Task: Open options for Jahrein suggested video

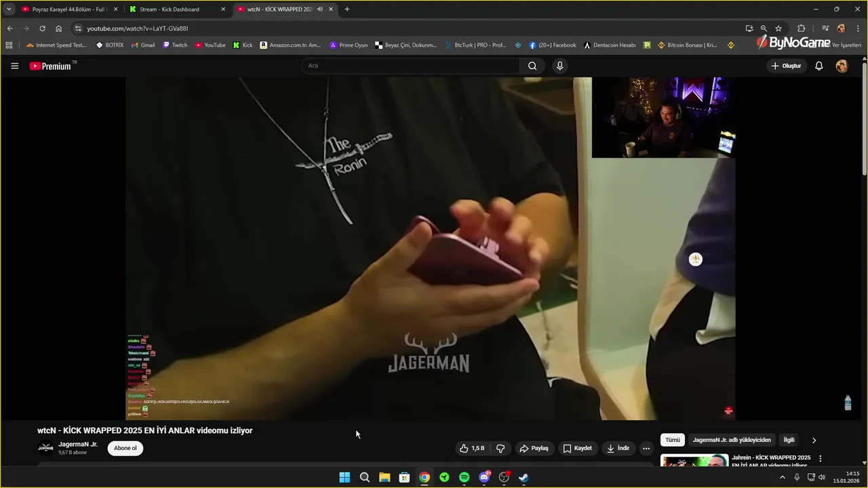Action: [820, 459]
